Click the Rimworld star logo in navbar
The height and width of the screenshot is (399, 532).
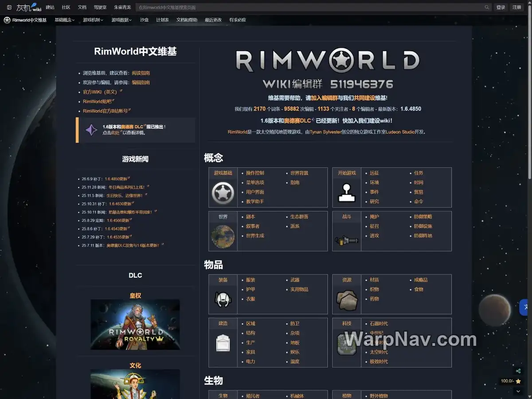(x=7, y=20)
